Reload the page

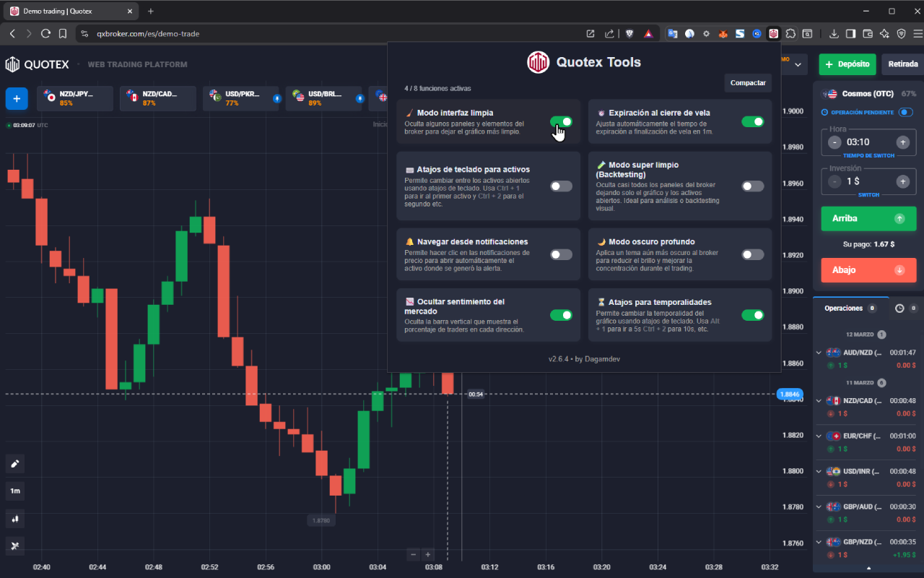coord(45,33)
